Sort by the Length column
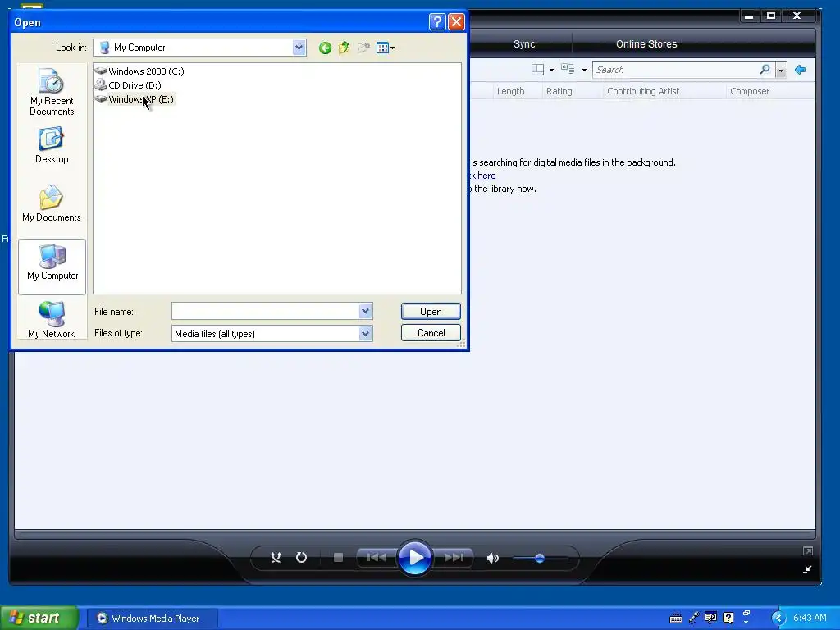Image resolution: width=840 pixels, height=630 pixels. coord(510,91)
